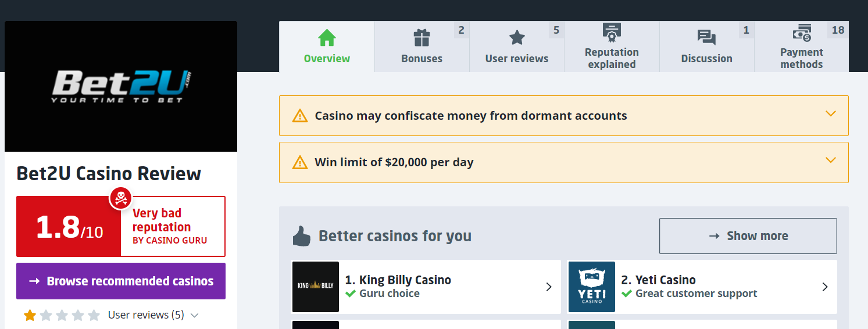Click the Bet2U casino logo image

coord(121,87)
